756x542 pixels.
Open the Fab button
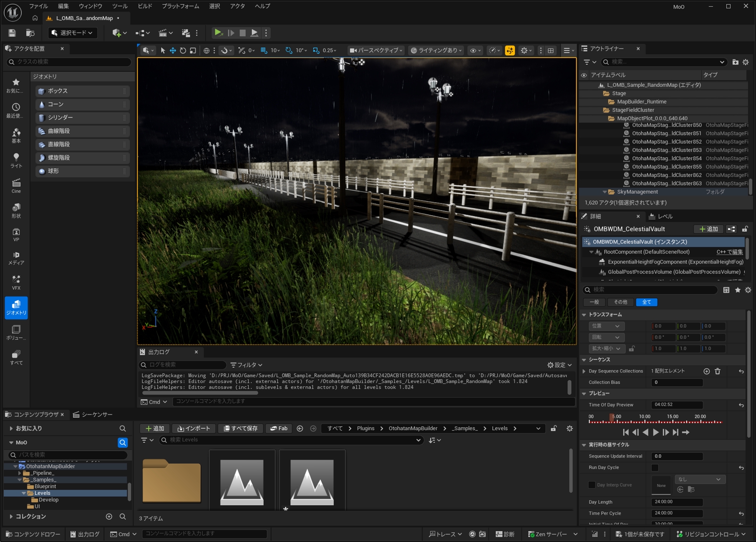[x=279, y=428]
